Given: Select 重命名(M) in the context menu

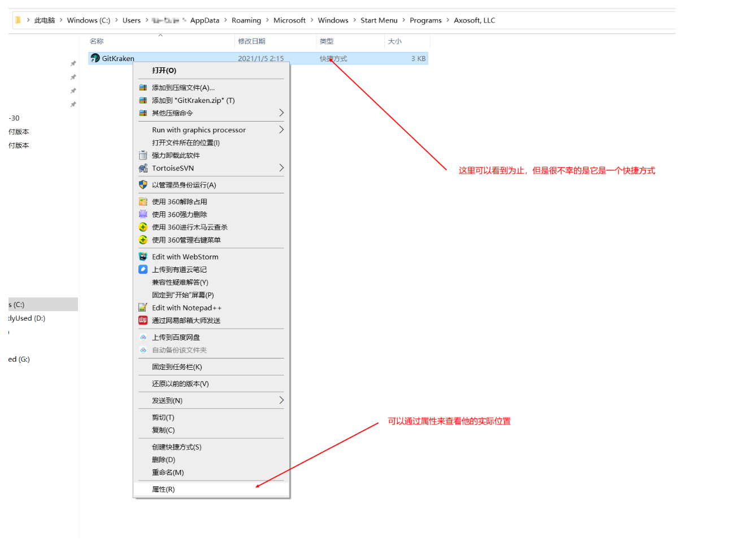Looking at the screenshot, I should point(211,472).
